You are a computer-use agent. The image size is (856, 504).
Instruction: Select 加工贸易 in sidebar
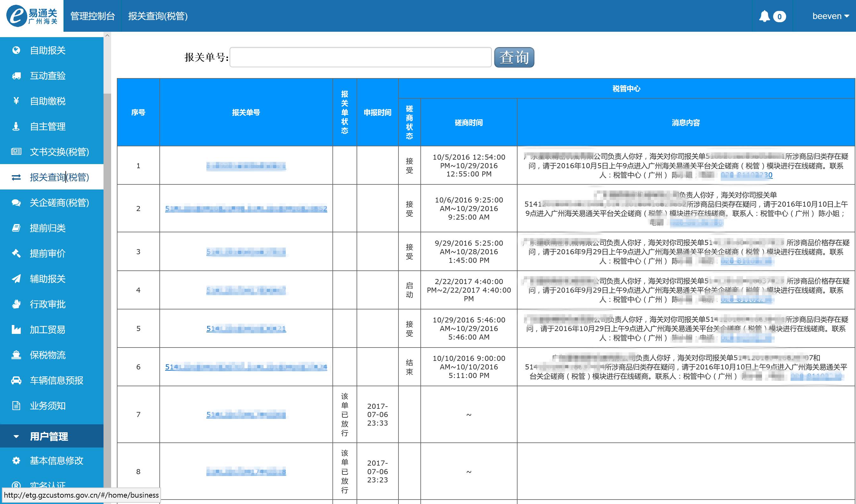point(52,329)
